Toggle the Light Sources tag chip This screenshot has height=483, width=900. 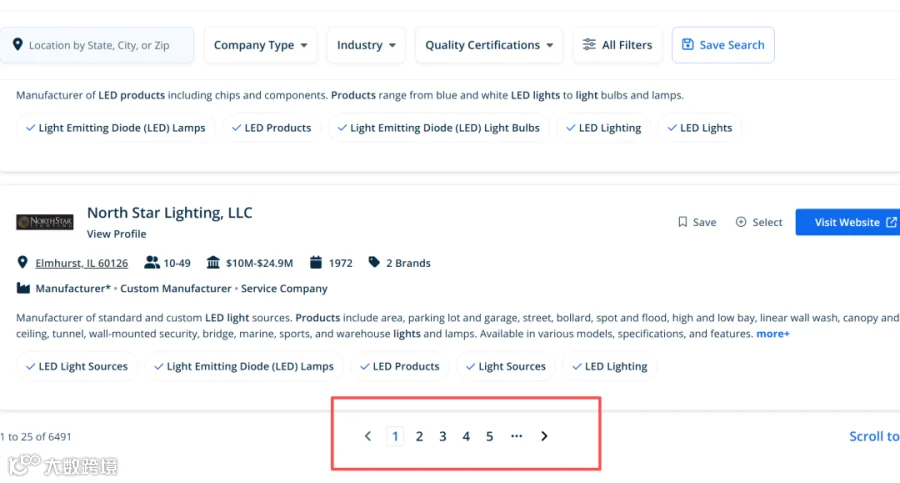click(x=506, y=366)
